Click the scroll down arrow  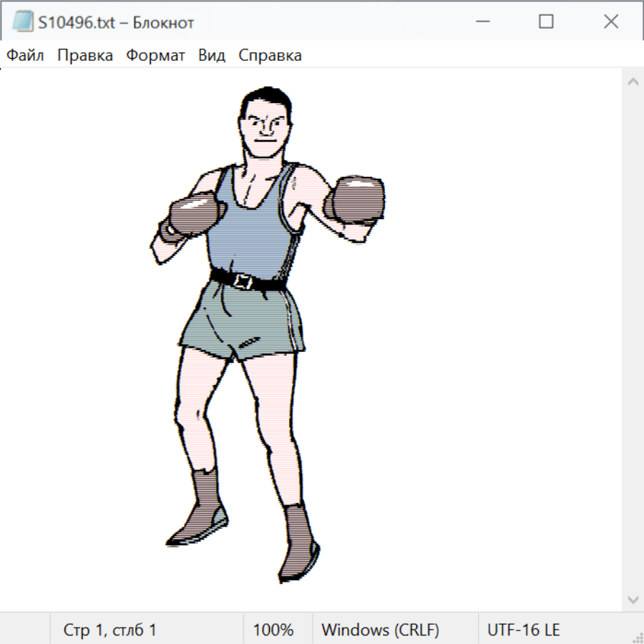tap(633, 599)
